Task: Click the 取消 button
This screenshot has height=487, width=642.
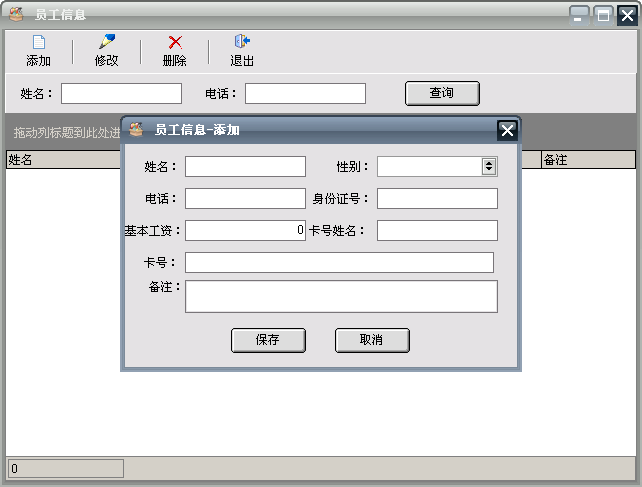Action: 372,340
